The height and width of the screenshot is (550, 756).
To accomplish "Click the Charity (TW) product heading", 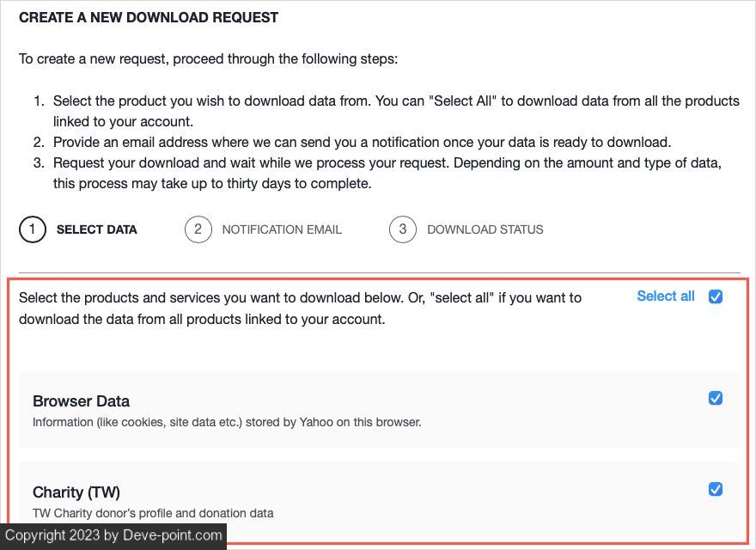I will (76, 492).
